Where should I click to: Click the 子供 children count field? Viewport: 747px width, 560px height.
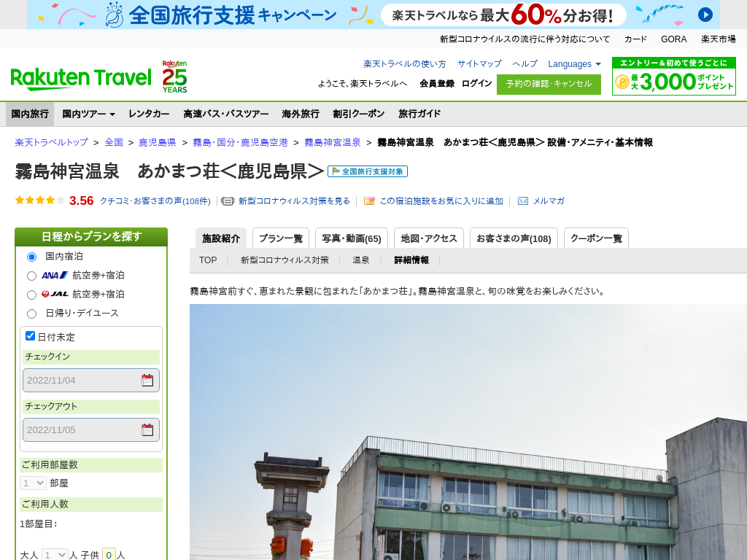pos(109,555)
